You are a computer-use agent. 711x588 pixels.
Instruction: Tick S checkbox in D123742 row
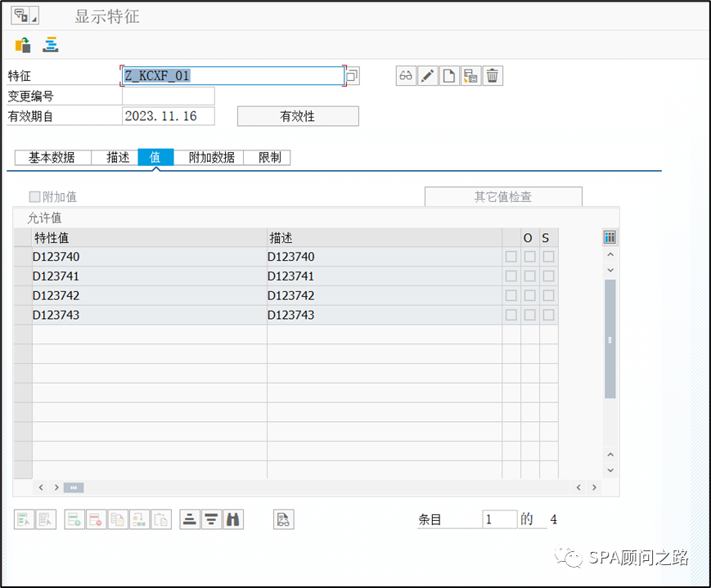tap(549, 295)
